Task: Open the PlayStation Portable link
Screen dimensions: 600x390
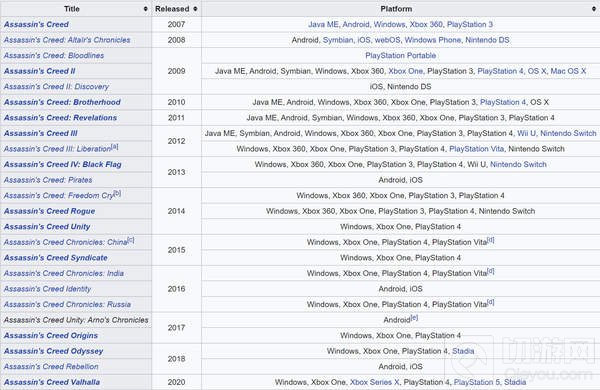Action: pos(400,55)
